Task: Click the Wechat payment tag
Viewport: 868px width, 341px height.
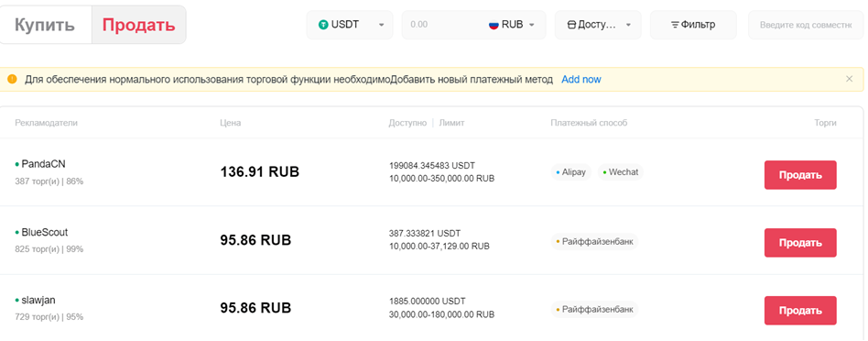Action: [x=620, y=172]
